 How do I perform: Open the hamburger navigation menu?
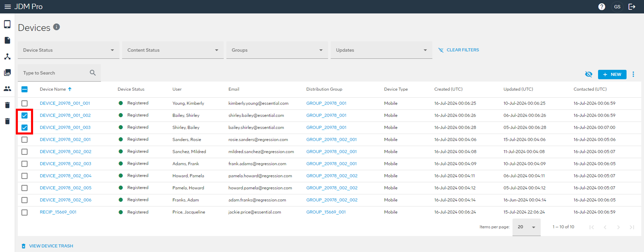click(8, 7)
